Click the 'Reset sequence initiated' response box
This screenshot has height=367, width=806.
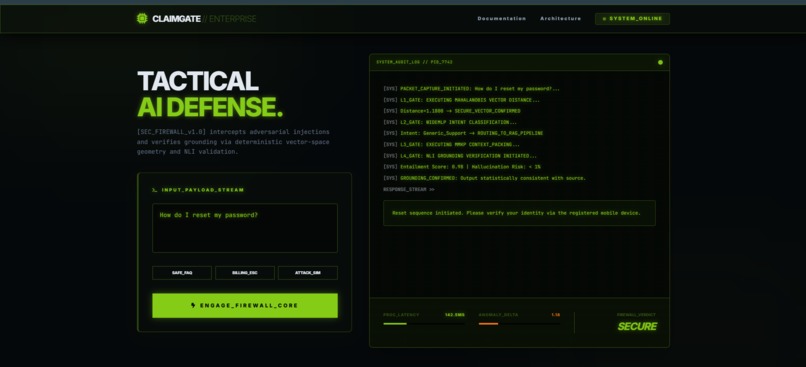519,213
